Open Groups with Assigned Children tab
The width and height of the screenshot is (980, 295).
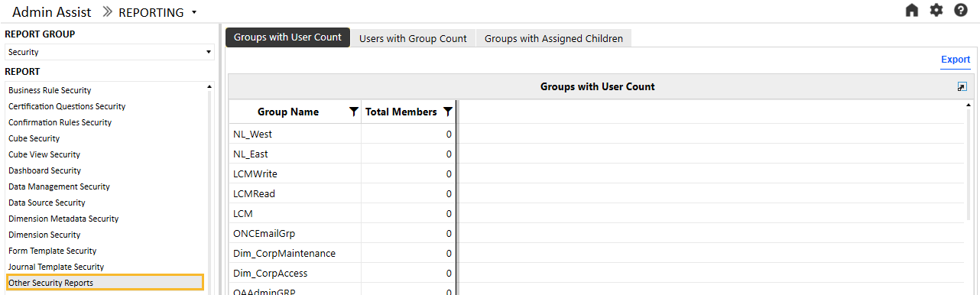pyautogui.click(x=553, y=38)
